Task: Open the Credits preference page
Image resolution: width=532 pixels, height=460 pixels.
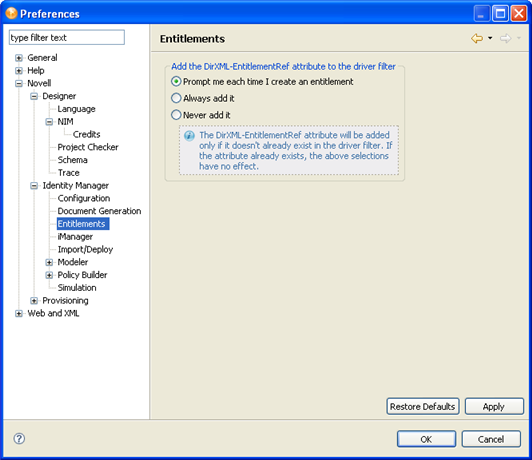Action: [87, 134]
